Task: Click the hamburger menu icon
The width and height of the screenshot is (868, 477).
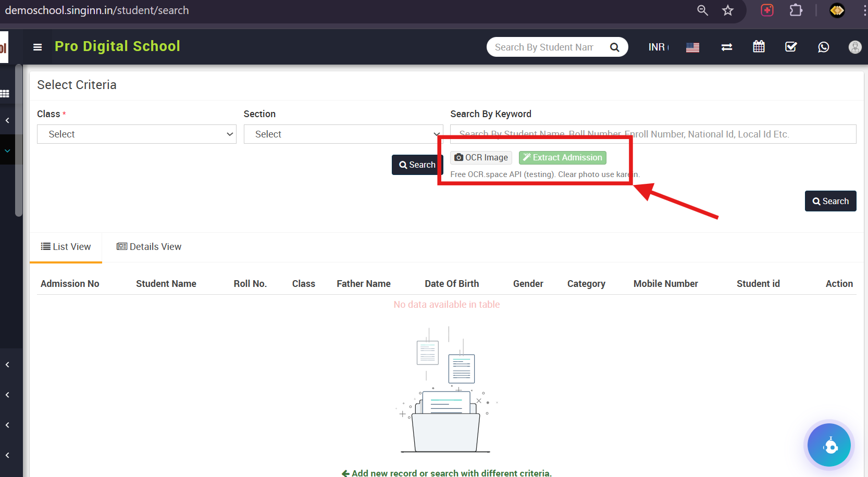Action: (x=38, y=47)
